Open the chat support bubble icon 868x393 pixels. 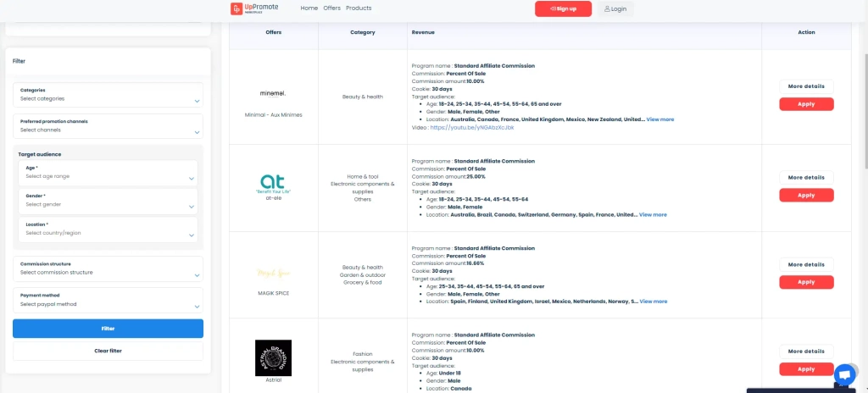(844, 374)
